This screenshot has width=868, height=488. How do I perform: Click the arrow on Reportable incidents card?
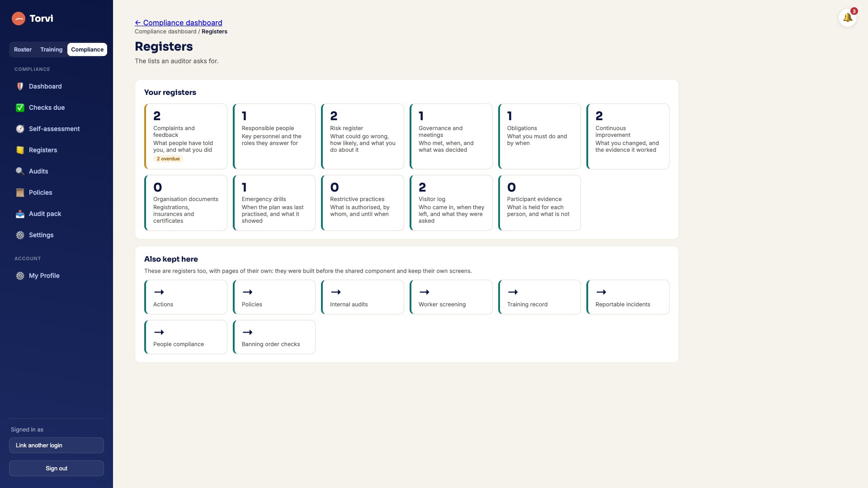tap(601, 292)
